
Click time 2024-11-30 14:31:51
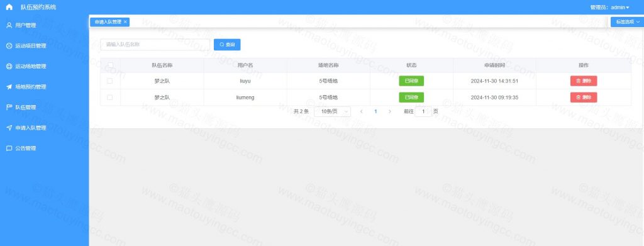point(494,81)
